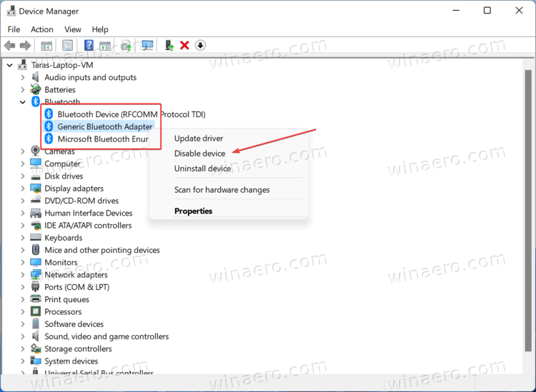Click the mouse icon for Mice and pointing devices
The image size is (536, 392).
pyautogui.click(x=35, y=250)
